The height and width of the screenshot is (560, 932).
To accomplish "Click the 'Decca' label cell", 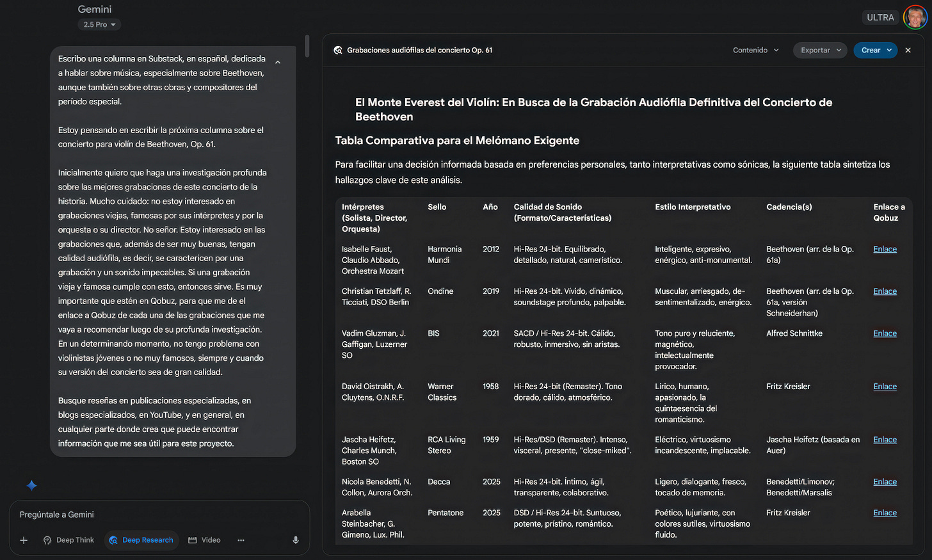I will pyautogui.click(x=438, y=482).
